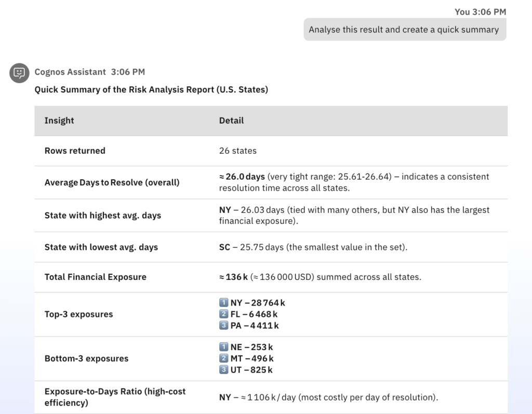Select the user message bubble about quick summary

(x=404, y=30)
